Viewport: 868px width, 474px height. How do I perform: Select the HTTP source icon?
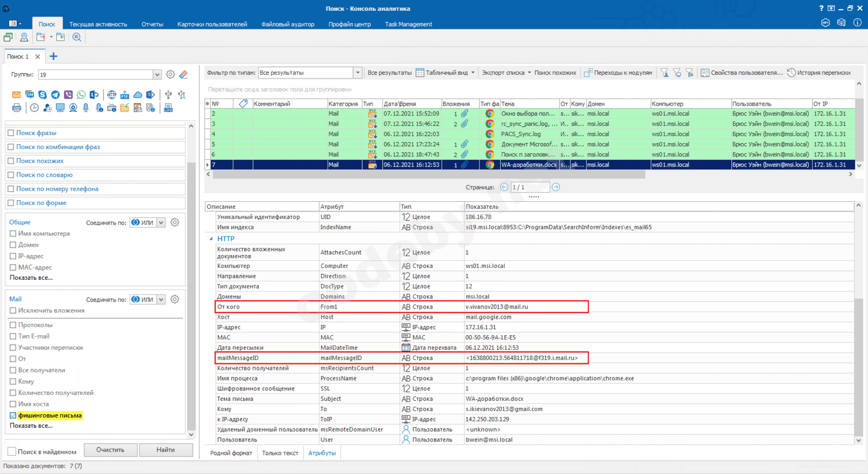click(x=112, y=95)
